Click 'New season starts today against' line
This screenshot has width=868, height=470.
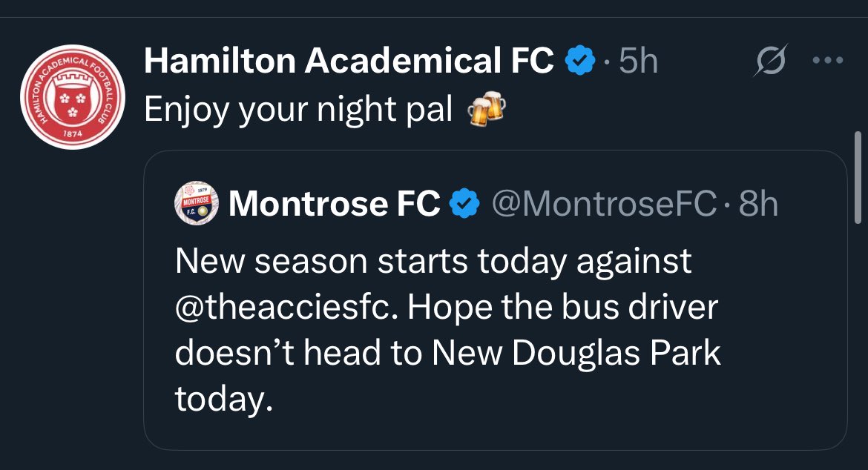(x=433, y=261)
